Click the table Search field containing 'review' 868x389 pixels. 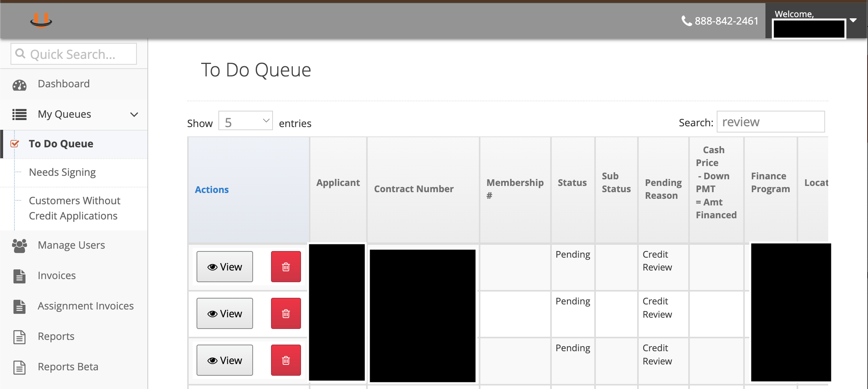(x=771, y=122)
